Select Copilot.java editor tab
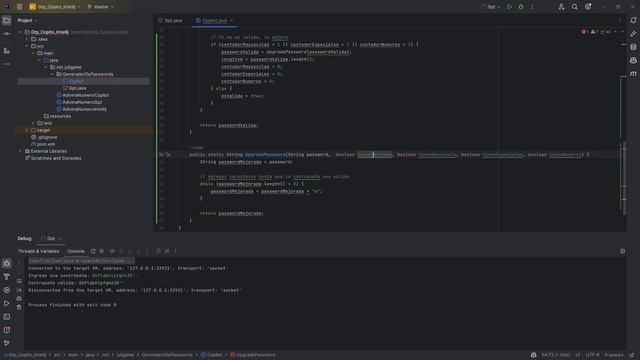The width and height of the screenshot is (640, 360). (x=214, y=20)
